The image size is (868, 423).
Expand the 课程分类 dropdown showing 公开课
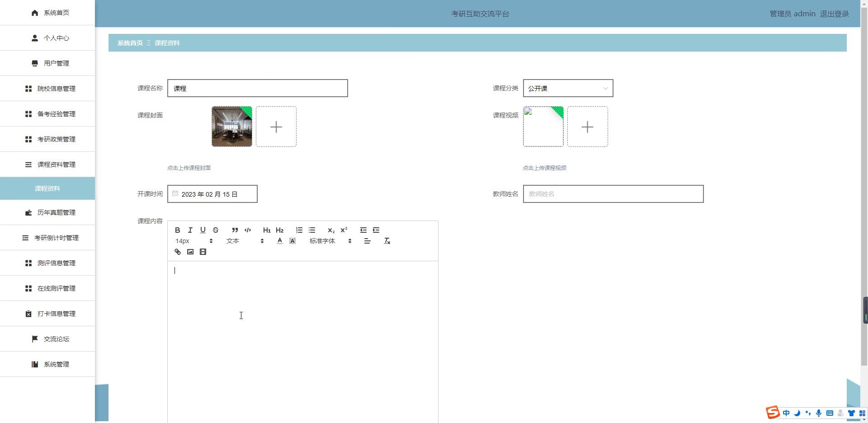coord(568,88)
